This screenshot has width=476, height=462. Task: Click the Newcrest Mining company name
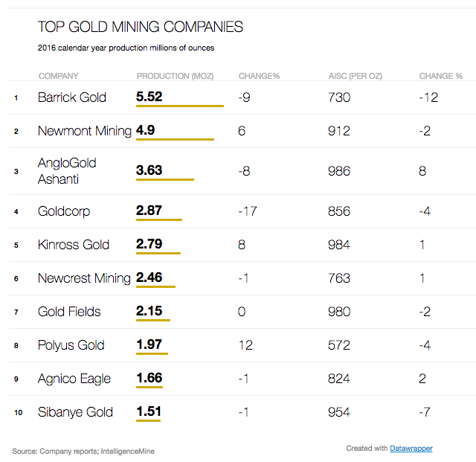(x=84, y=278)
